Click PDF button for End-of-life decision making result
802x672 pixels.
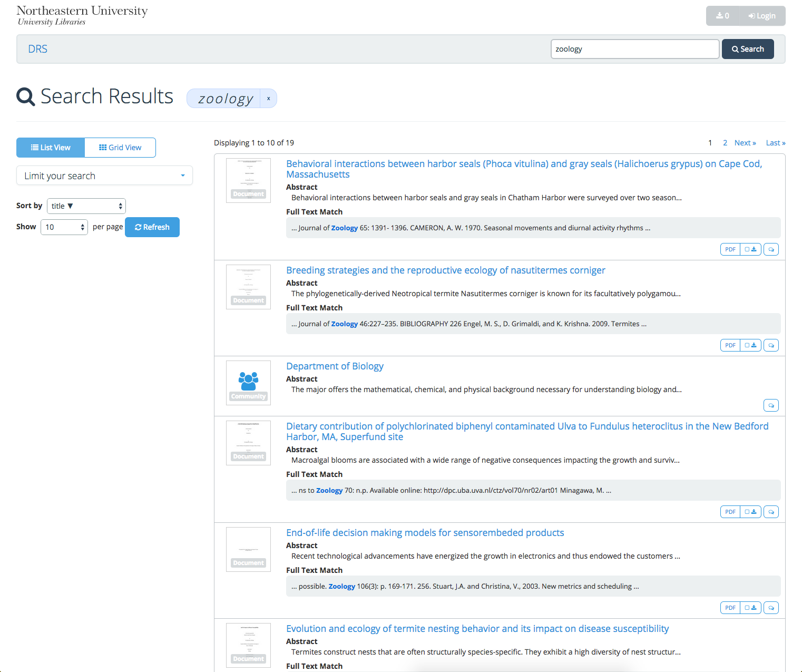pos(730,608)
